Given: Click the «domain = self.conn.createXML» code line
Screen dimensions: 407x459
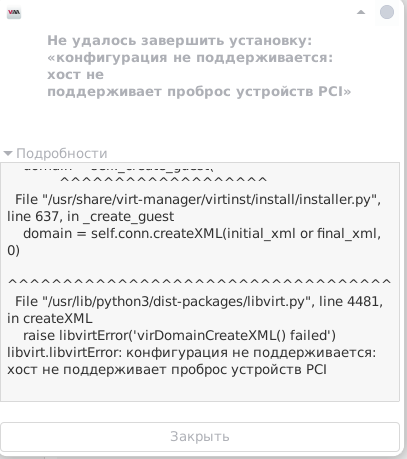Looking at the screenshot, I should (x=202, y=234).
